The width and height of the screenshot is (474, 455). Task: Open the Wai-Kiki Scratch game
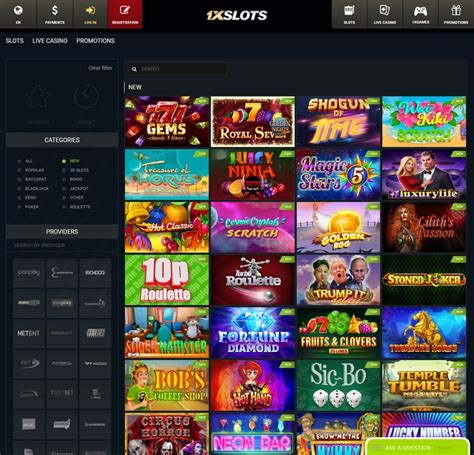coord(424,122)
